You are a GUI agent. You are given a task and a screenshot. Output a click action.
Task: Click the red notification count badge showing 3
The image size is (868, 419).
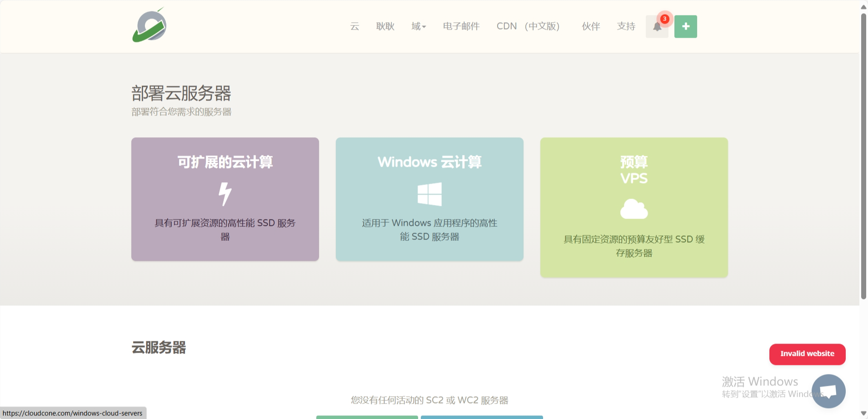[x=664, y=19]
